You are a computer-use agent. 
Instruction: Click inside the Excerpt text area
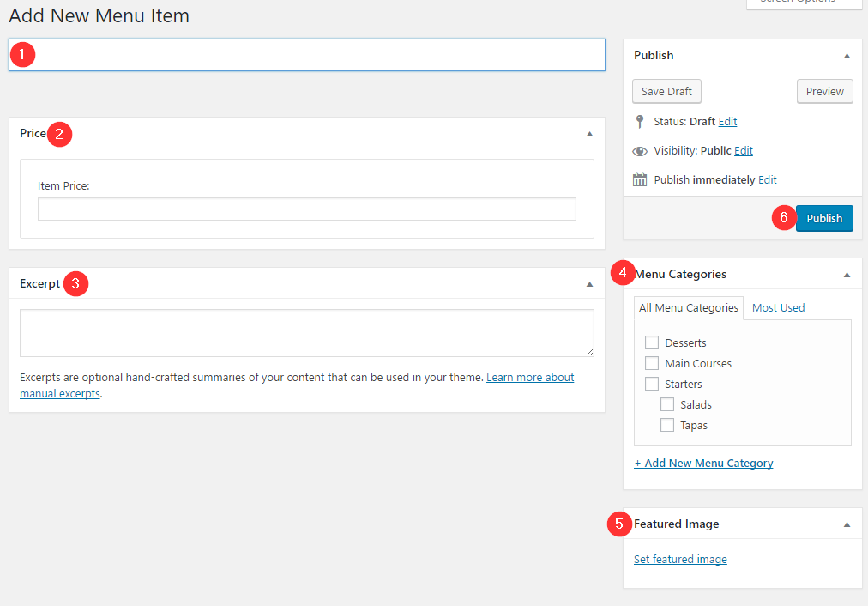[x=307, y=333]
